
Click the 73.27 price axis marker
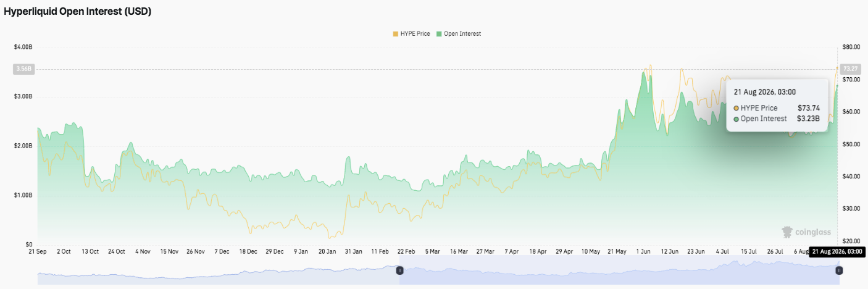click(850, 69)
